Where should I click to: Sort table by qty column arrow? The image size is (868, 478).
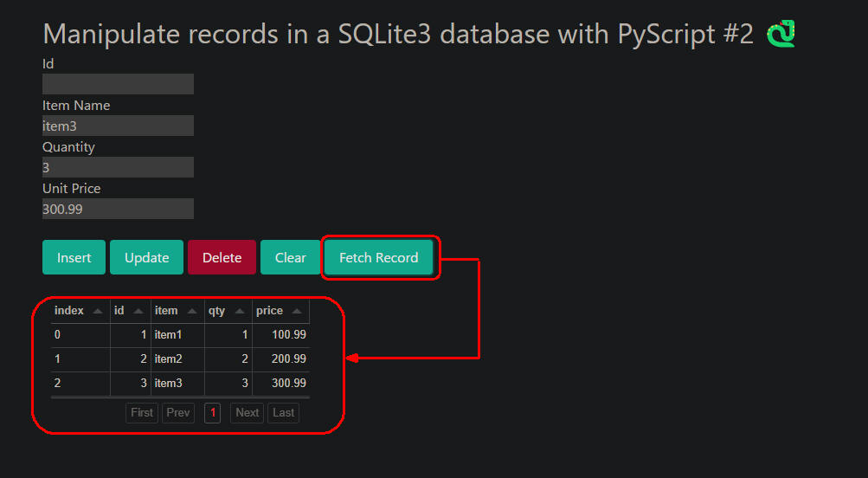pos(240,311)
